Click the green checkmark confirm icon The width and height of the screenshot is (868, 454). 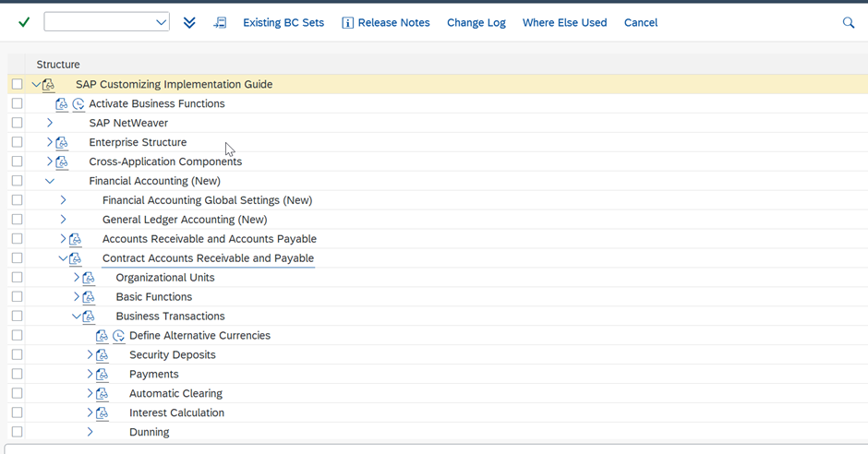tap(24, 22)
